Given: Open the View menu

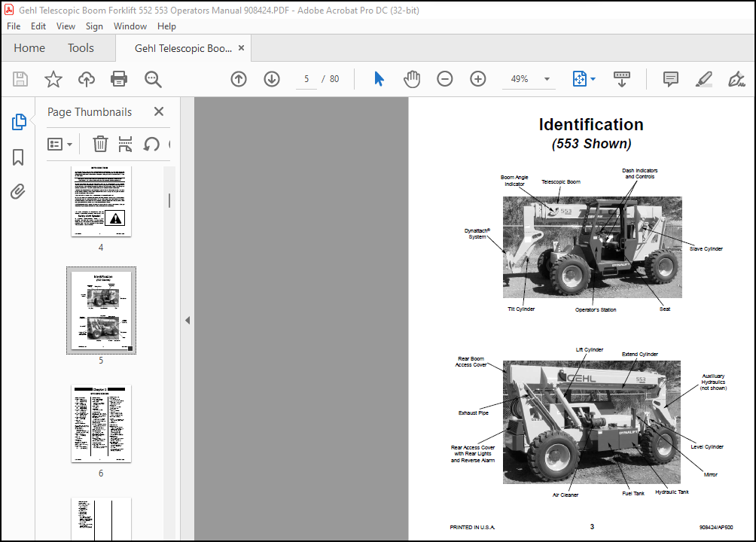Looking at the screenshot, I should (x=66, y=26).
